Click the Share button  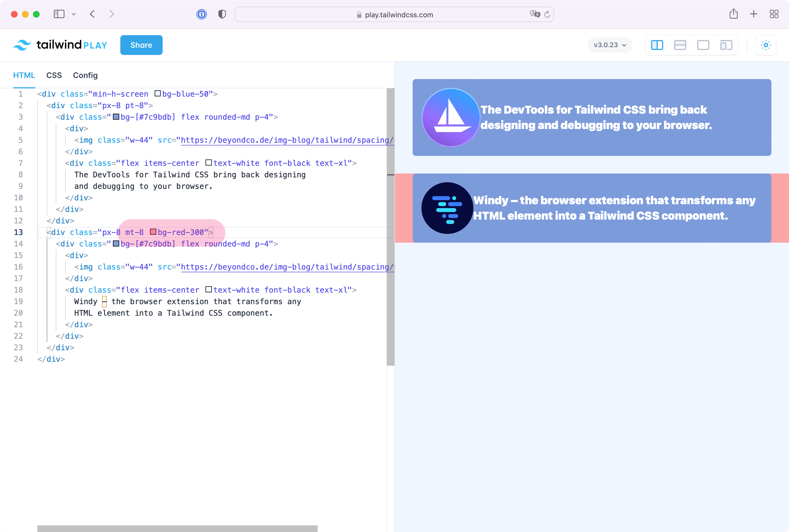(141, 44)
